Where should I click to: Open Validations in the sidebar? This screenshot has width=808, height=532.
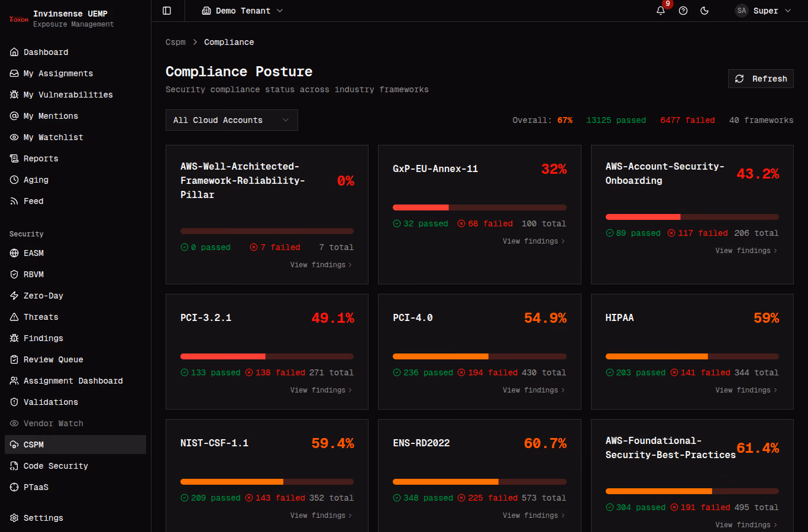coord(75,402)
